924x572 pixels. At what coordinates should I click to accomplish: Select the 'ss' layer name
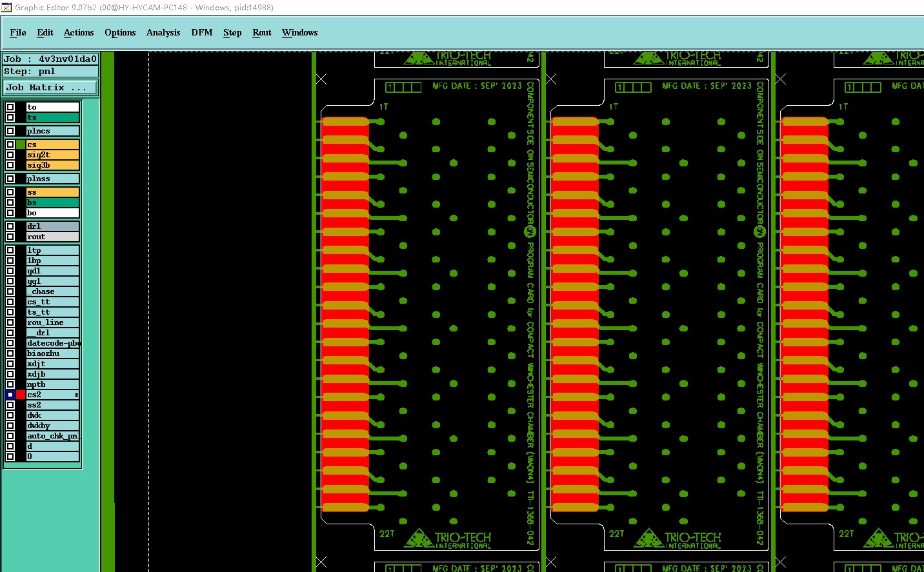53,192
